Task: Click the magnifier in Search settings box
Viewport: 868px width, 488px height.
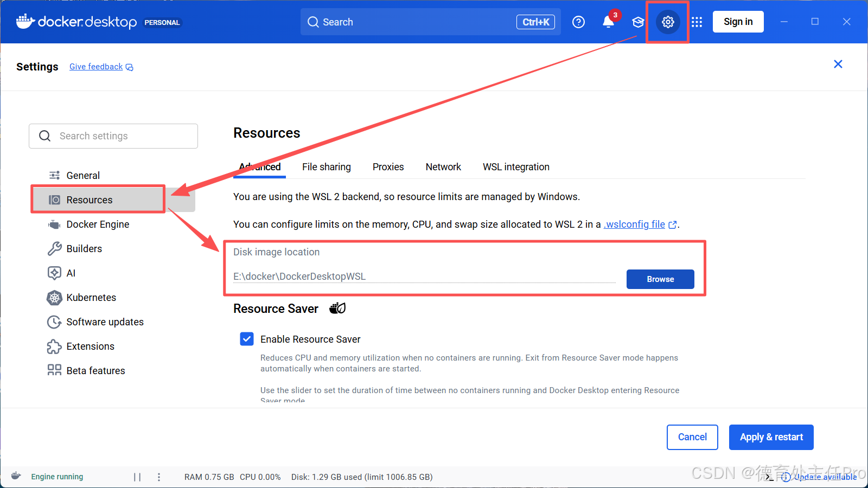Action: (45, 136)
